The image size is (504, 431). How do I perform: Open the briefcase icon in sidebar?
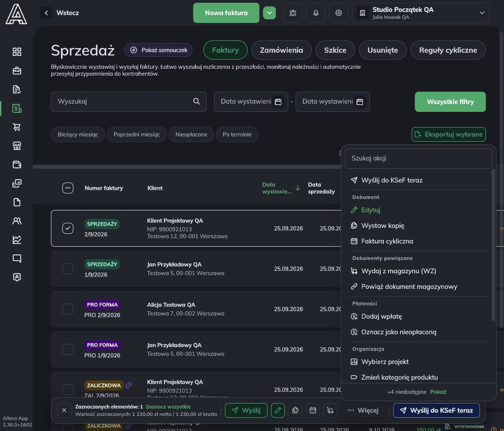click(16, 71)
